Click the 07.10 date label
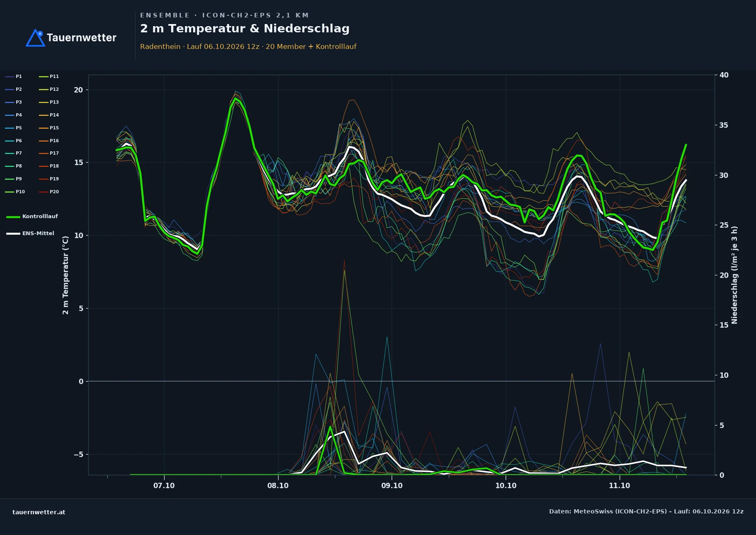 (164, 486)
